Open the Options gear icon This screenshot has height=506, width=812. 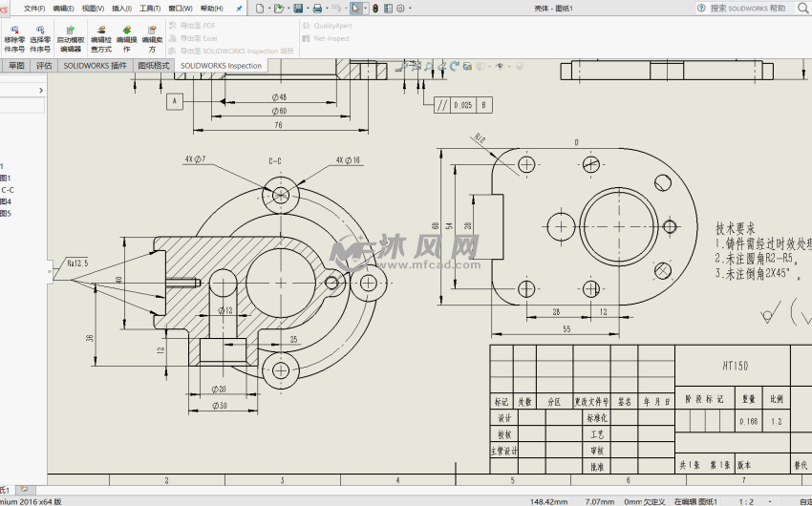401,8
